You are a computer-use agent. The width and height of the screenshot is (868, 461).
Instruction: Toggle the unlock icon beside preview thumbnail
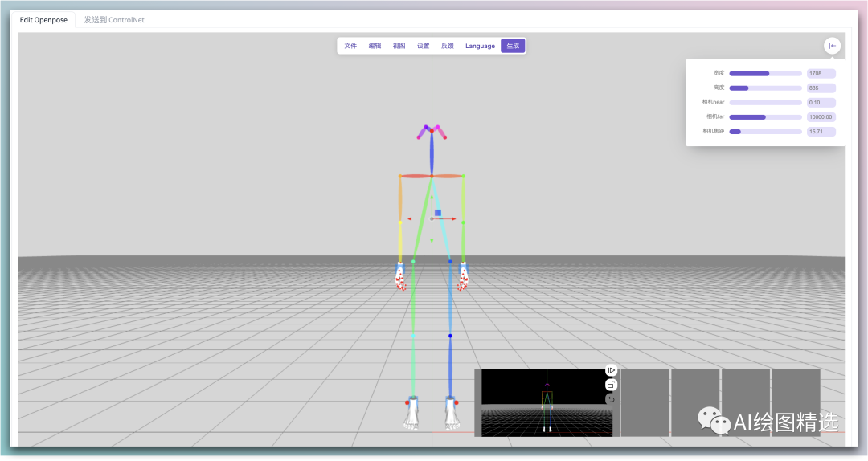click(611, 385)
